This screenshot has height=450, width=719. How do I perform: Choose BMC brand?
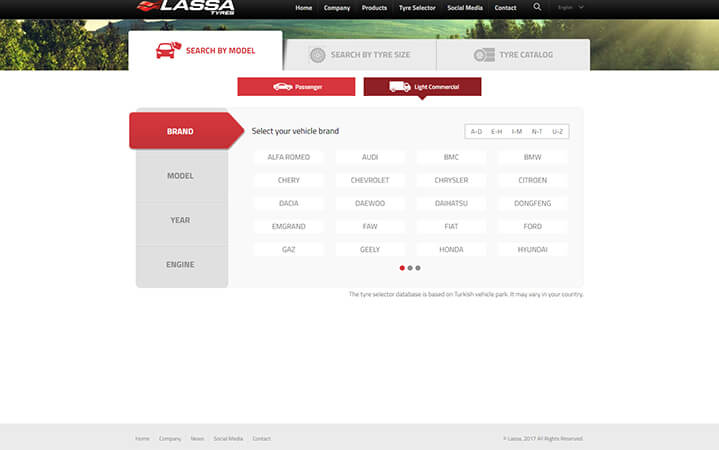(x=451, y=157)
